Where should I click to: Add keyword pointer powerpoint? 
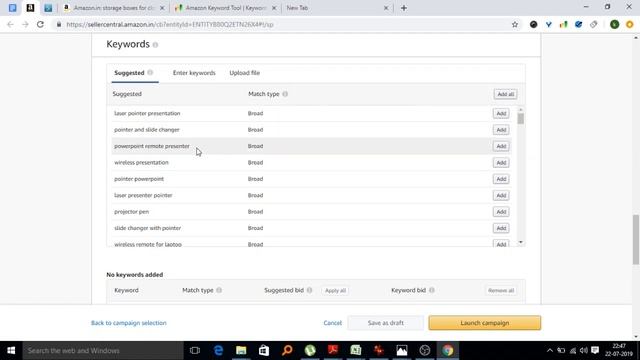pyautogui.click(x=501, y=179)
